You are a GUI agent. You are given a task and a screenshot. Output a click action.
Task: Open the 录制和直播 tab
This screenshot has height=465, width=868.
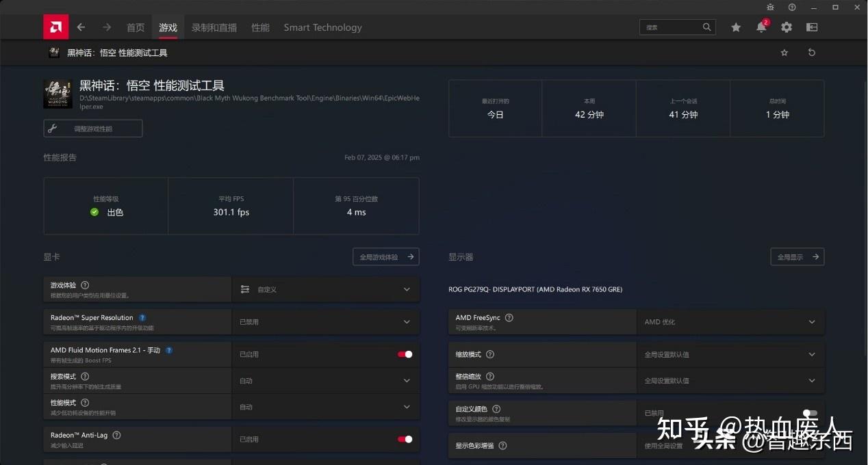point(213,27)
